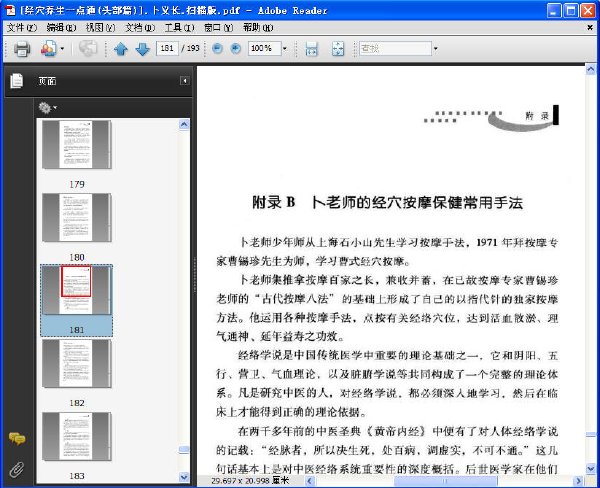
Task: Click the page label 179 under thumbnail
Action: click(77, 184)
